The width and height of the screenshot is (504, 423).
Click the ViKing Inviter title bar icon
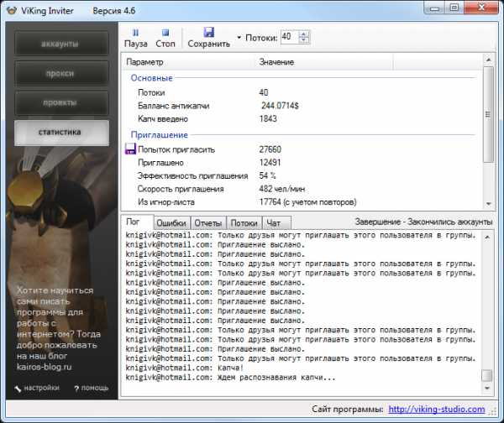click(x=12, y=11)
